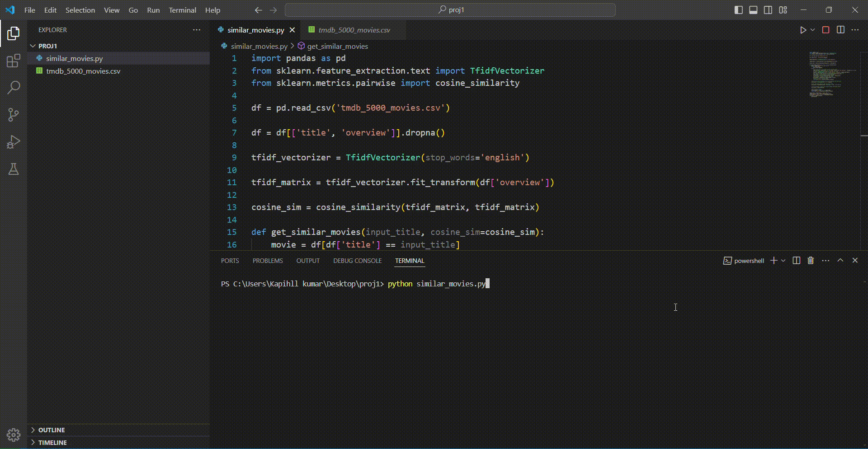Screen dimensions: 868x449
Task: Toggle the bottom panel visibility
Action: click(x=753, y=10)
